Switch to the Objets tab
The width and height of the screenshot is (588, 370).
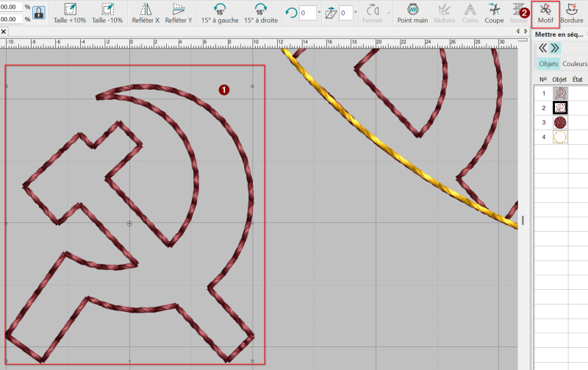[x=548, y=64]
